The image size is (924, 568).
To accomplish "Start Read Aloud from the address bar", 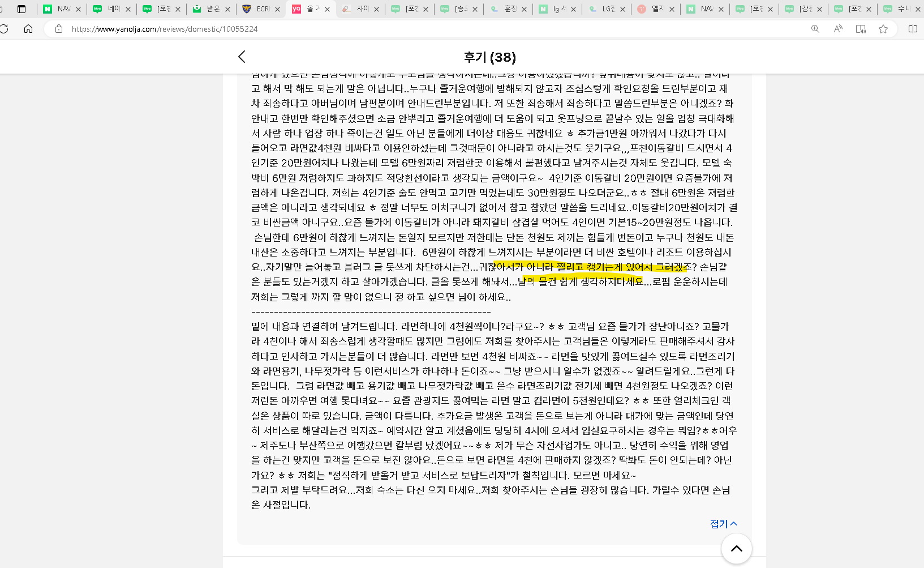I will [x=838, y=29].
